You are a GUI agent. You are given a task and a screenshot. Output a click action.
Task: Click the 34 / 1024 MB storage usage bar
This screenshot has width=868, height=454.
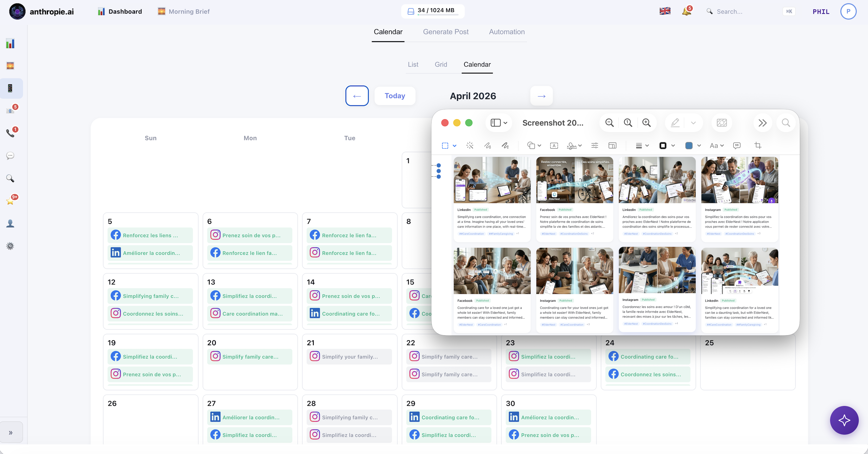pyautogui.click(x=433, y=11)
